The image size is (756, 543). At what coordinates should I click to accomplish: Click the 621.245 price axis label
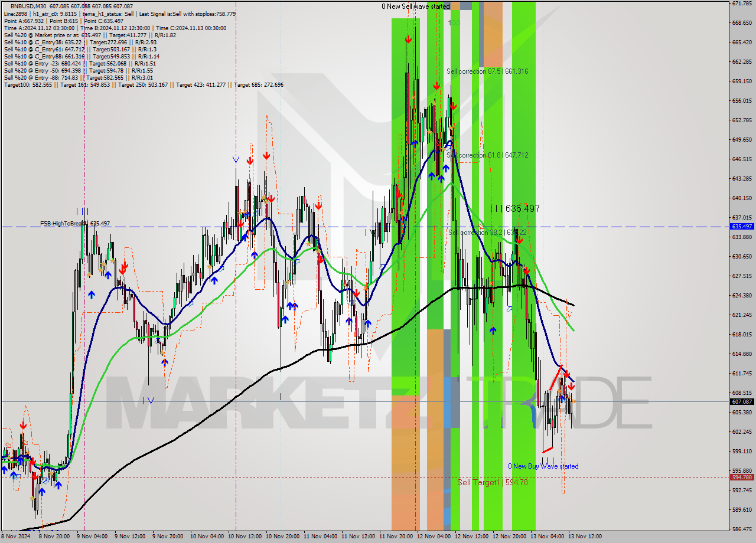click(741, 315)
